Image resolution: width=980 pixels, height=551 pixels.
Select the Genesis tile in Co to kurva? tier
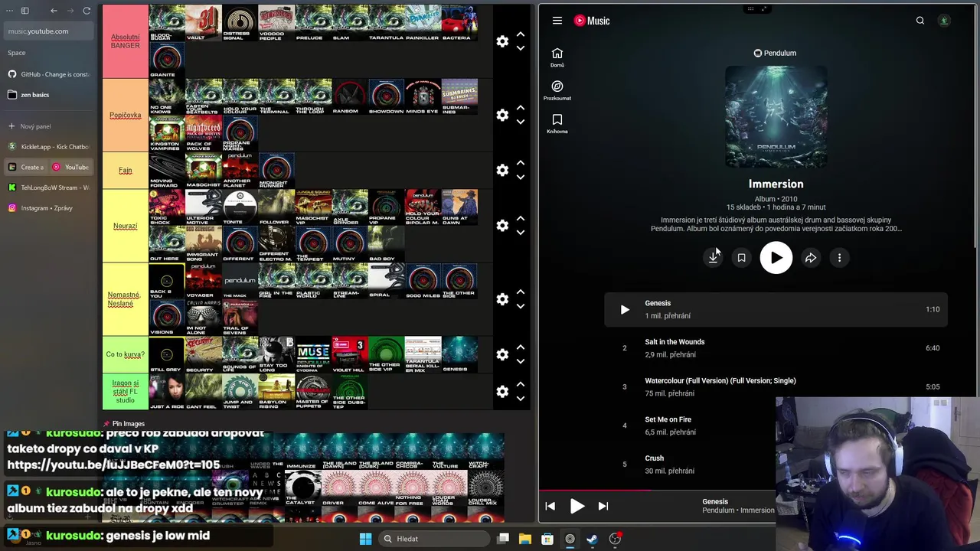pyautogui.click(x=459, y=354)
